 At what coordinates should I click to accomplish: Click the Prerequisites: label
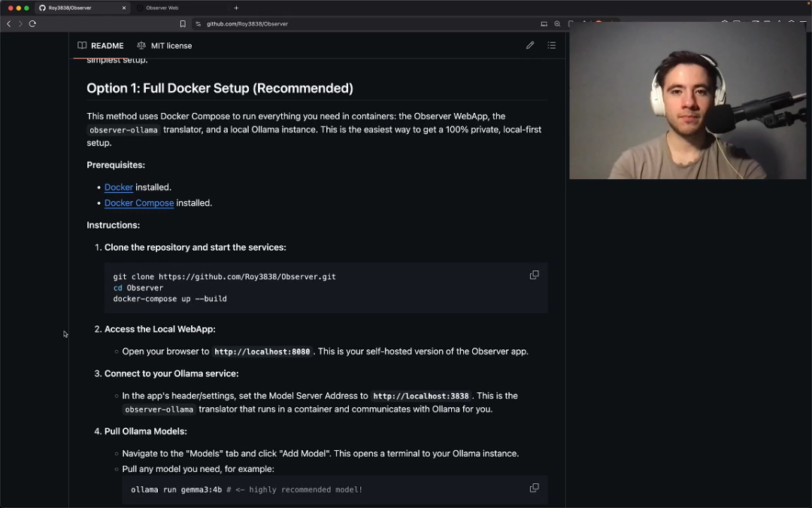pyautogui.click(x=116, y=165)
